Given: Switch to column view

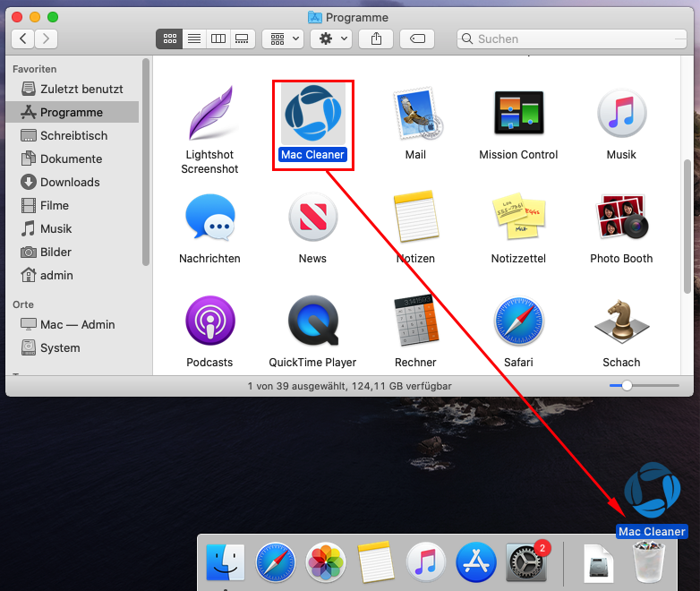Looking at the screenshot, I should pyautogui.click(x=218, y=39).
